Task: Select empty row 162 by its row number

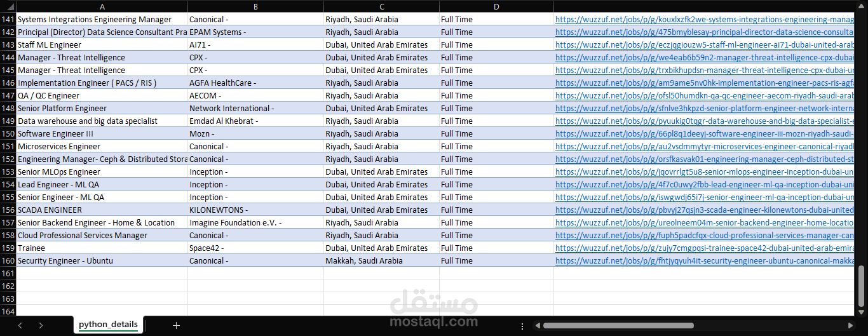Action: pos(8,286)
